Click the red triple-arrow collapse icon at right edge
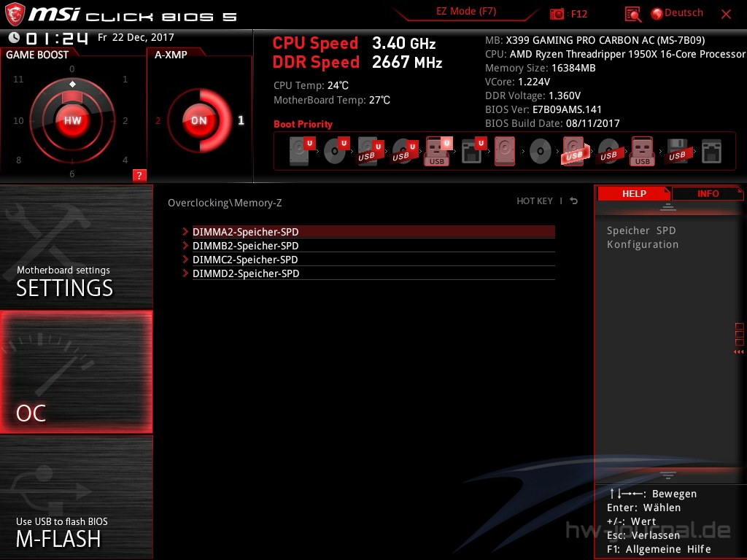747x560 pixels. pos(739,352)
